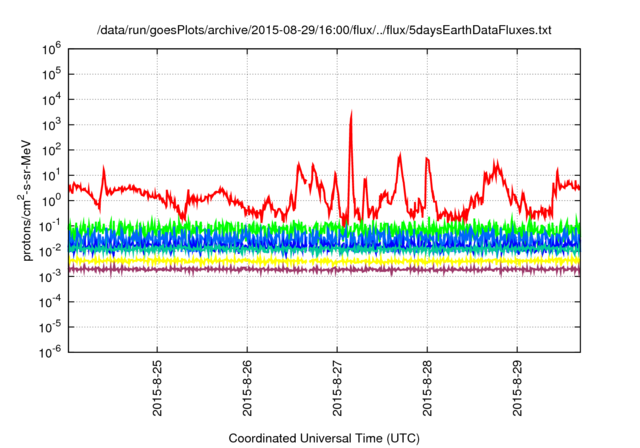Screen dimensions: 640x448
Task: Click the yellow flux line
Action: point(324,261)
